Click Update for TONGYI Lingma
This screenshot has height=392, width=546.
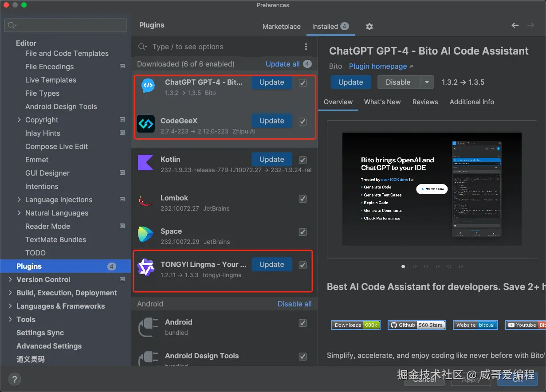272,264
